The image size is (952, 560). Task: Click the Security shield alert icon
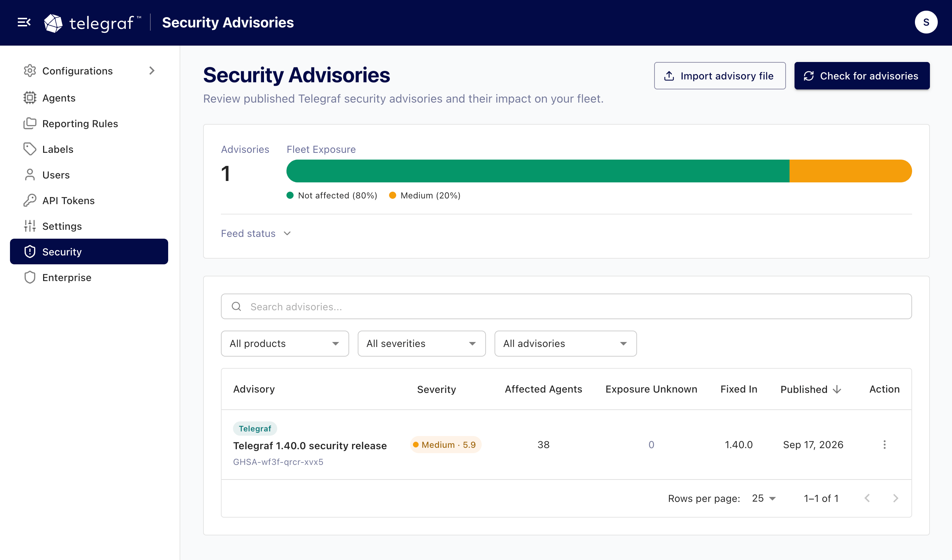click(30, 252)
